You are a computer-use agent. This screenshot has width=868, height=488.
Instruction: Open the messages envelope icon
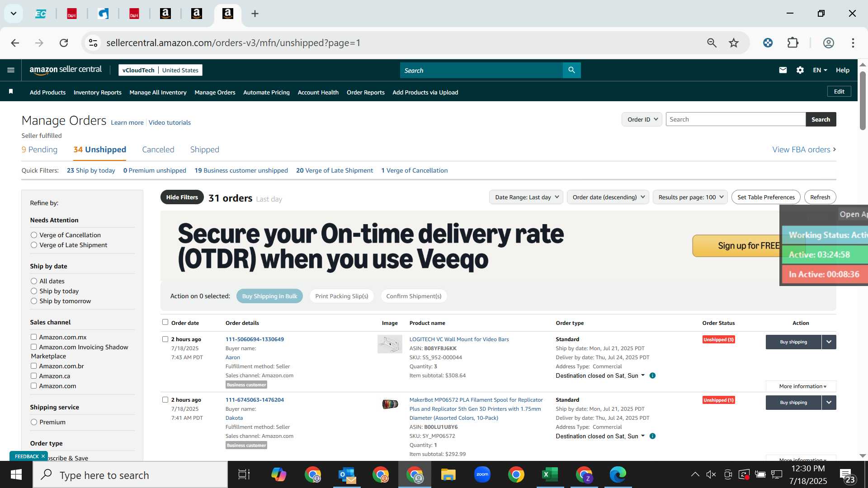point(783,70)
